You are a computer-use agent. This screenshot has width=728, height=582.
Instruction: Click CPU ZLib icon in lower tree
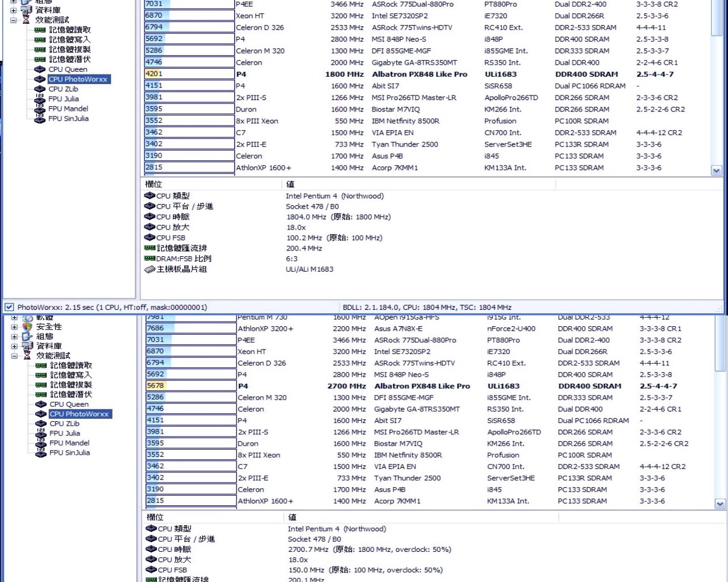click(41, 423)
